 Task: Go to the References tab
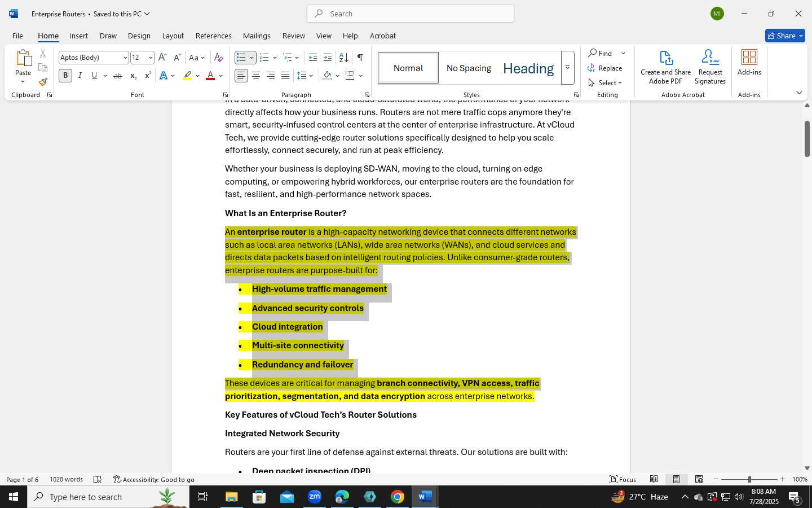[x=213, y=36]
